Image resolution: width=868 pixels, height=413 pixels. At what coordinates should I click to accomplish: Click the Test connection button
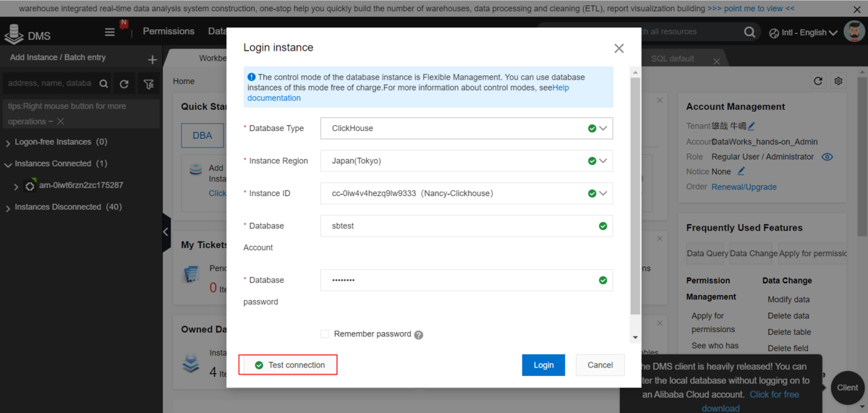[289, 365]
